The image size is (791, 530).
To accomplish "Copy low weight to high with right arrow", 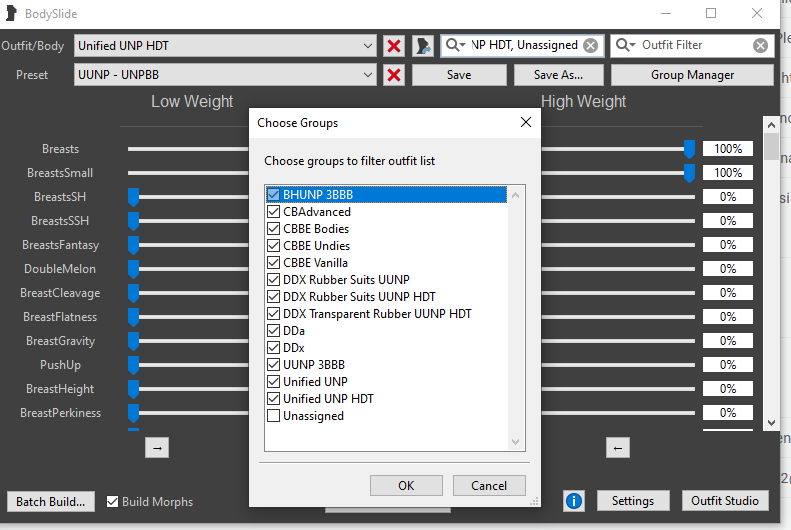I will click(157, 448).
